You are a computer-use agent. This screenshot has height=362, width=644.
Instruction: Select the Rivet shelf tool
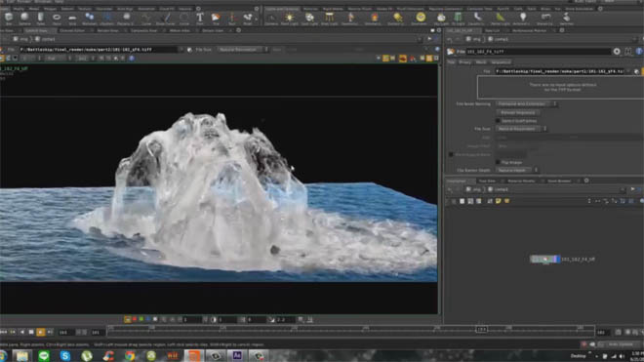247,19
